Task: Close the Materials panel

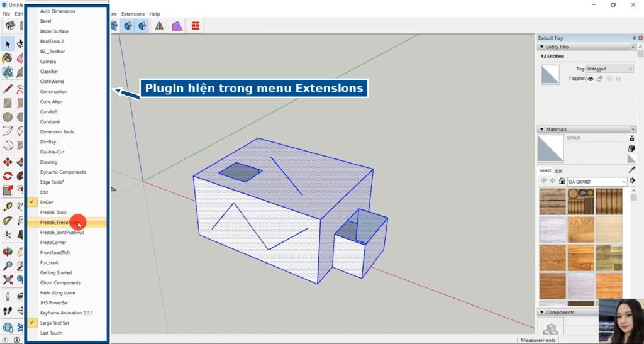Action: point(633,130)
